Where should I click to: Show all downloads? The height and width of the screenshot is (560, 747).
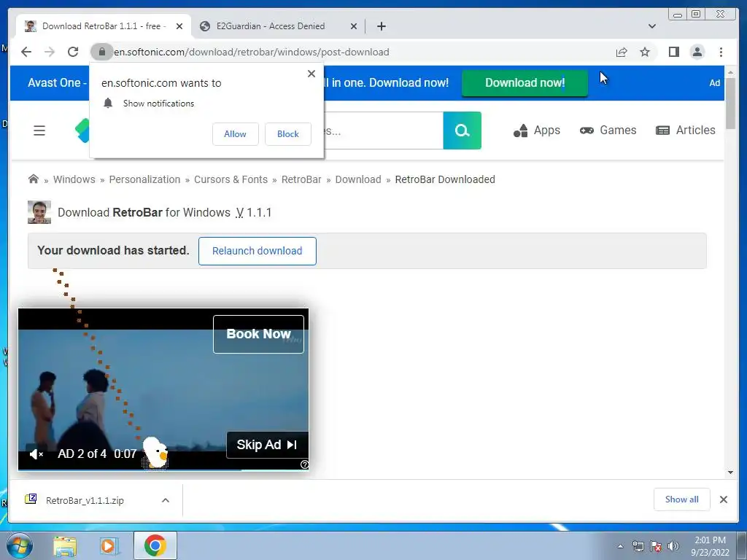682,499
